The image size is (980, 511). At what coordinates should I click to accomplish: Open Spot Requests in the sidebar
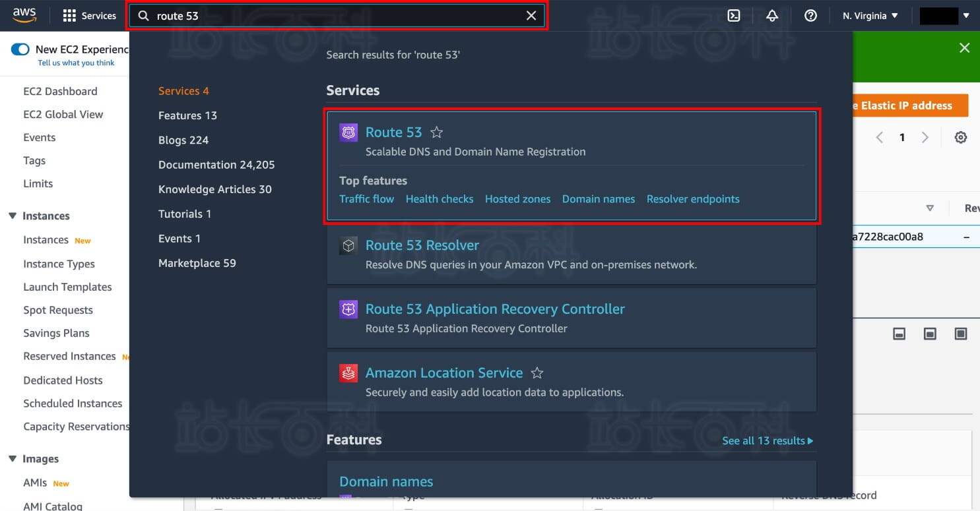(58, 310)
